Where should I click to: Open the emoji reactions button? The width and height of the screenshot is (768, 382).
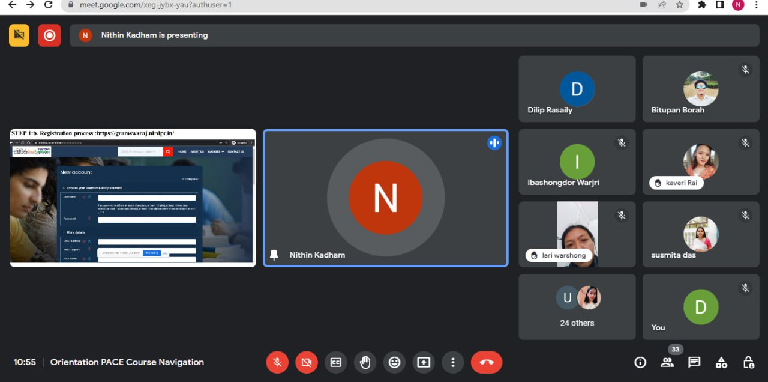(394, 362)
